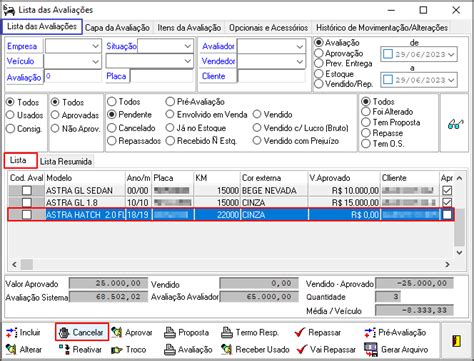Click the Cor externa column header
The height and width of the screenshot is (361, 474).
[x=274, y=178]
